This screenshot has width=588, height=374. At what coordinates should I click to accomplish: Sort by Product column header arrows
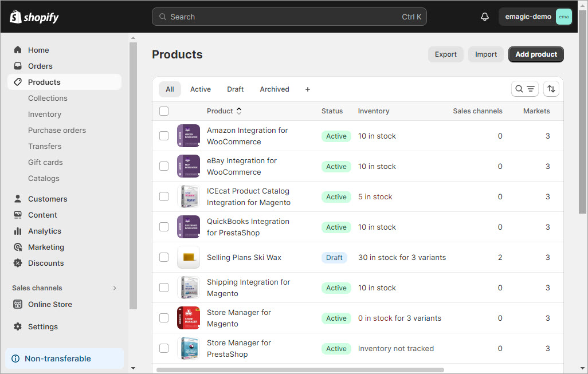(x=239, y=111)
